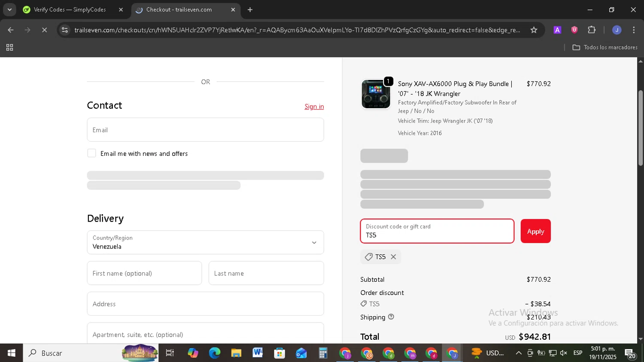Open Microsoft Store from the taskbar
The height and width of the screenshot is (362, 644).
click(279, 353)
